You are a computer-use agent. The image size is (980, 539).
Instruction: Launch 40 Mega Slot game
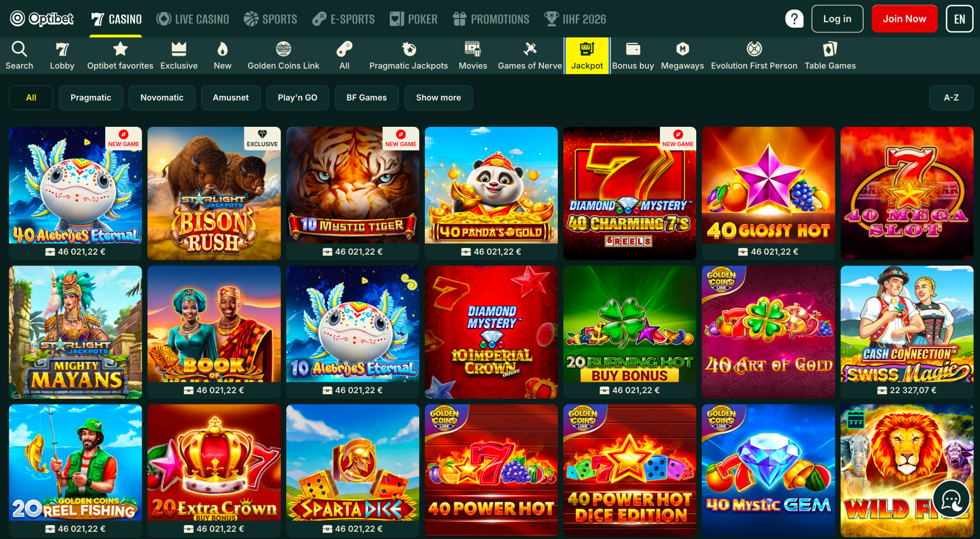click(907, 194)
